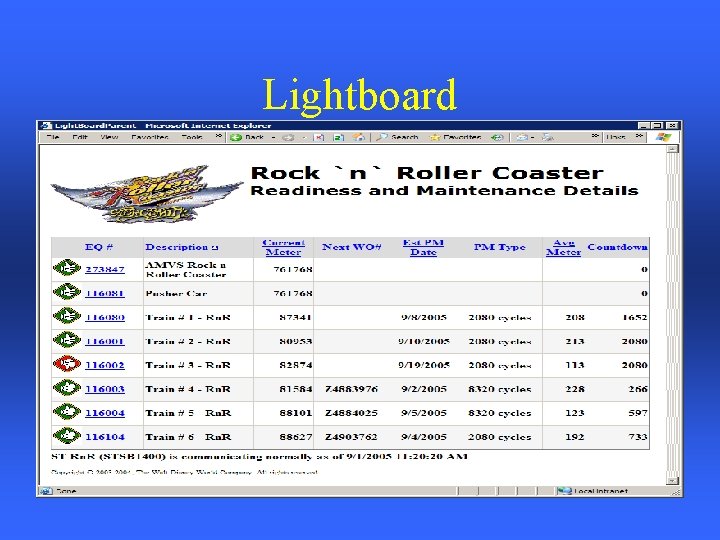
Task: Click the Next WO# column header
Action: (352, 247)
